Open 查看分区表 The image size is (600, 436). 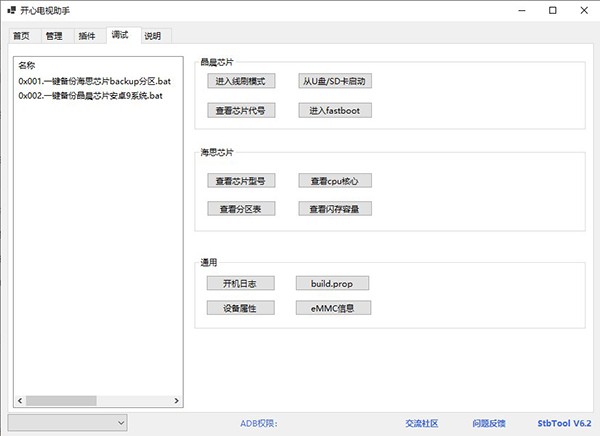[x=240, y=209]
